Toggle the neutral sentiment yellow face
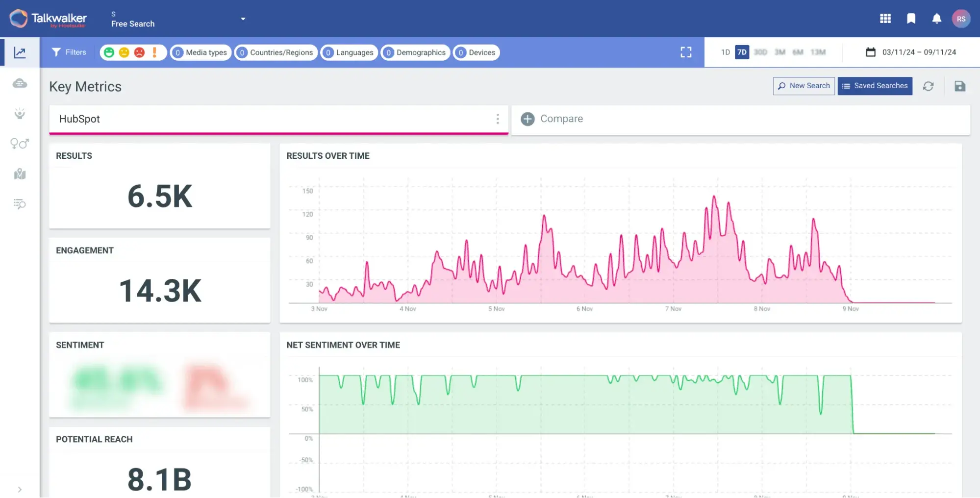 pyautogui.click(x=124, y=52)
